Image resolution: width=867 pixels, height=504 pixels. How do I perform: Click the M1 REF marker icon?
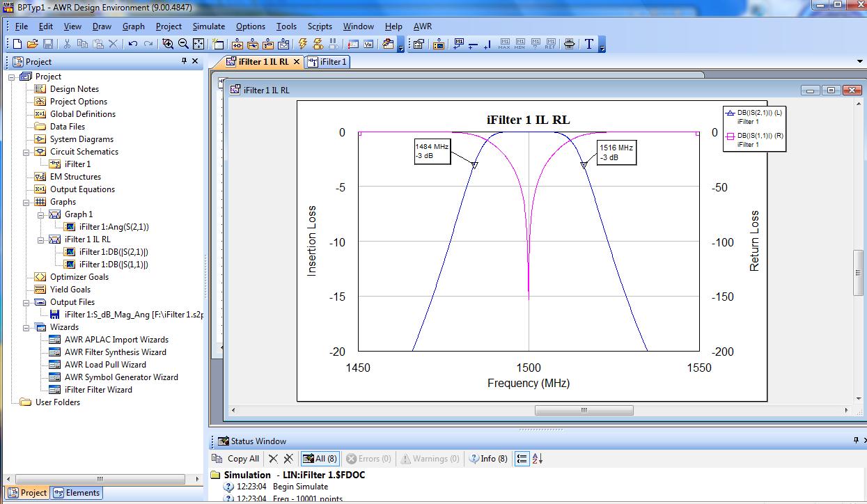[x=550, y=44]
